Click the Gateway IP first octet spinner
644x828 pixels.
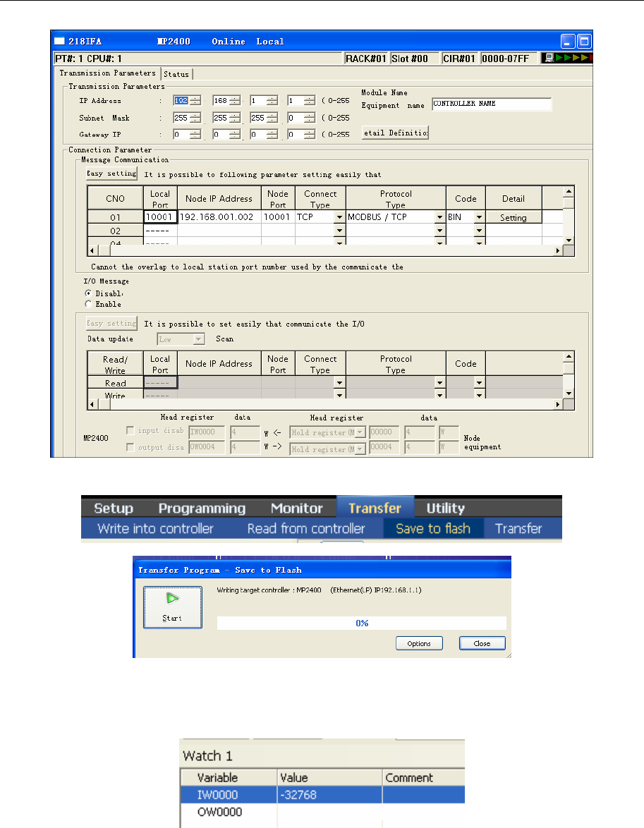[x=195, y=135]
